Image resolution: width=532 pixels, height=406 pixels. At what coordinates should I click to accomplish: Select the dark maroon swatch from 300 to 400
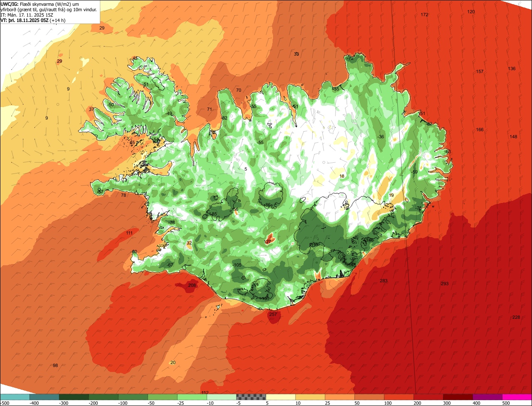coord(457,397)
